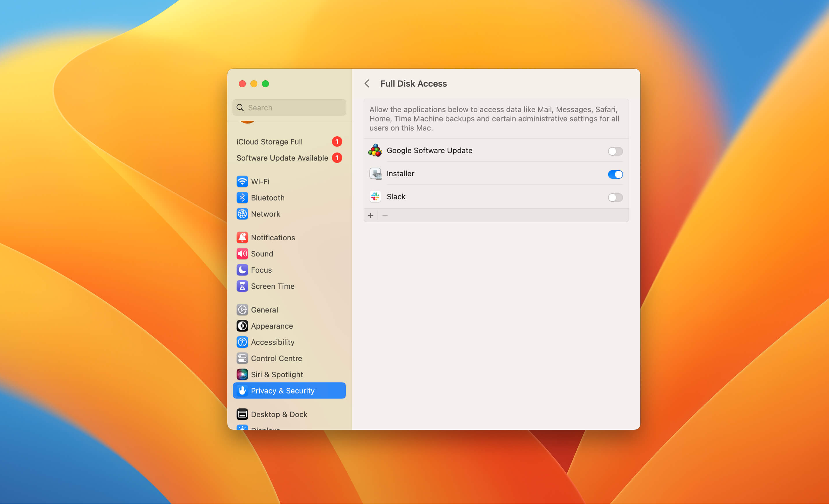This screenshot has height=504, width=829.
Task: Click the Wi-Fi icon in sidebar
Action: tap(242, 181)
